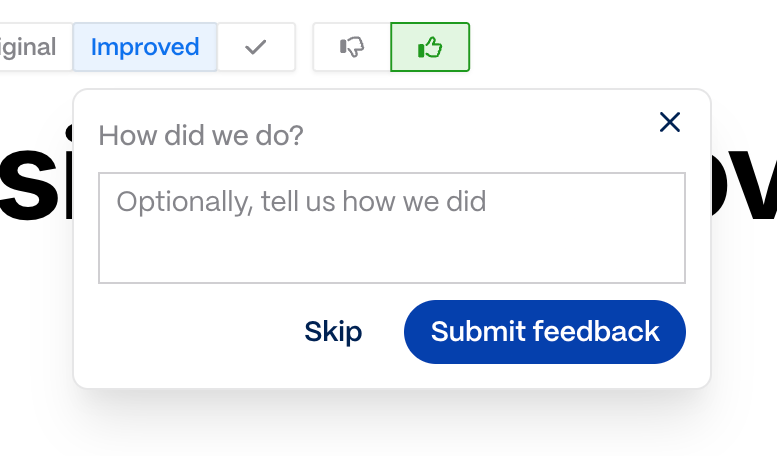Click the thumbs up icon
Viewport: 777px width, 456px height.
click(430, 47)
